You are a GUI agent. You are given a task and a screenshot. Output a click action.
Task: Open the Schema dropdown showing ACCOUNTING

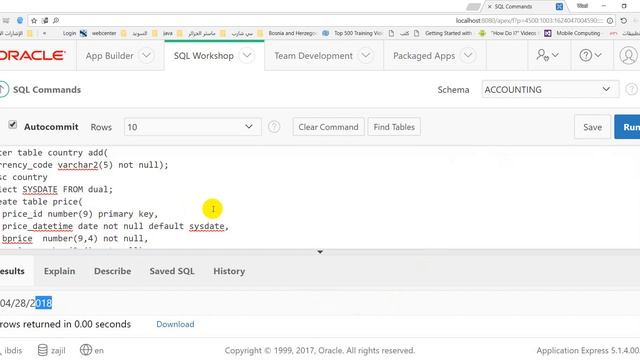(550, 89)
